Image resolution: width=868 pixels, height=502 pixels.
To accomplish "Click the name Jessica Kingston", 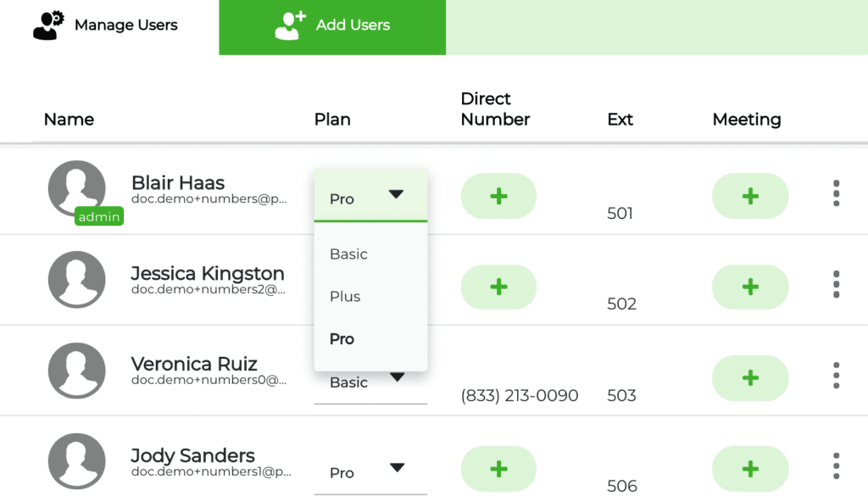I will point(208,273).
